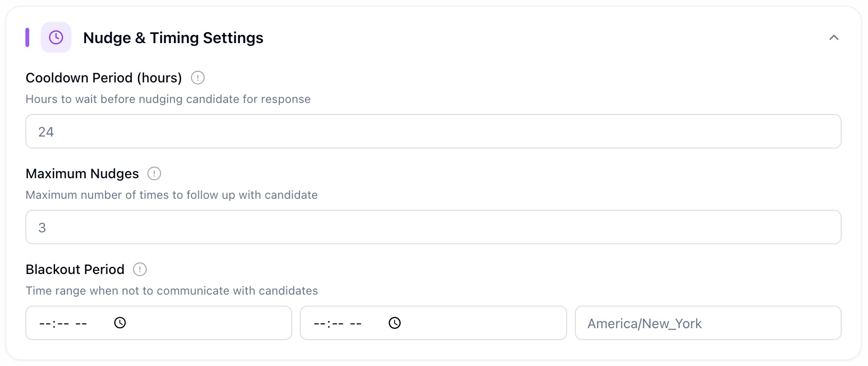Click the purple accent bar beside the header
Viewport: 868px width, 366px height.
click(x=27, y=37)
